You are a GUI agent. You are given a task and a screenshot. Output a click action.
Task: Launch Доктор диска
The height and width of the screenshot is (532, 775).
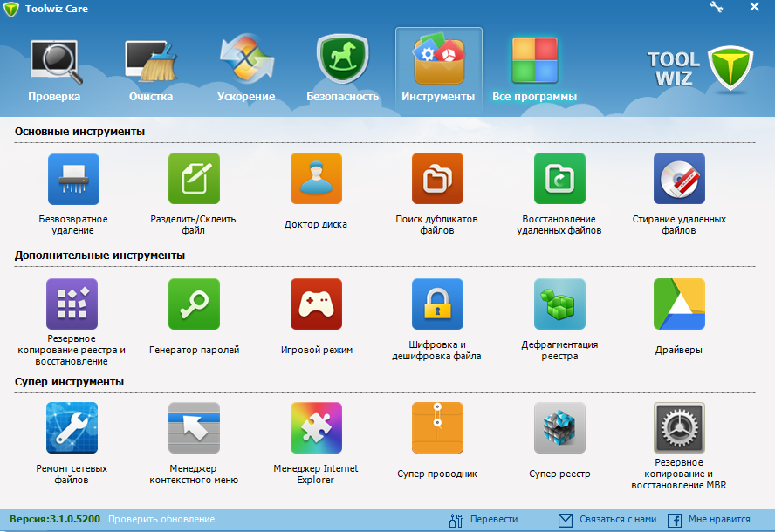[316, 179]
